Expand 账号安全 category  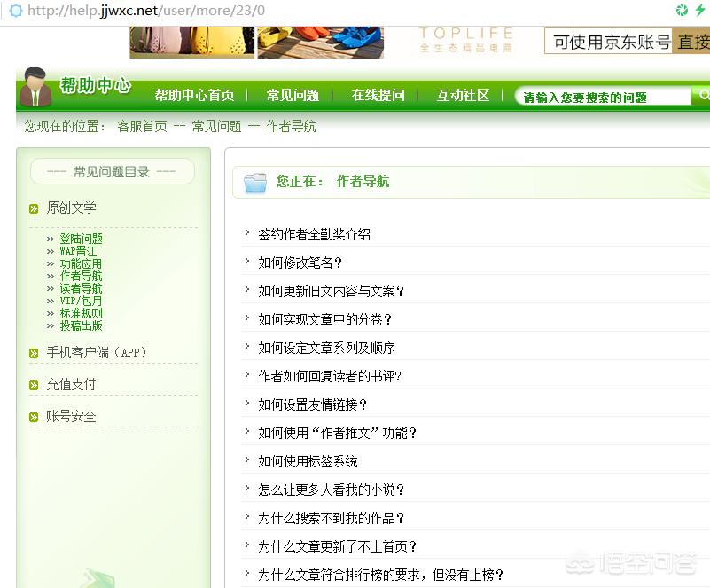[71, 416]
